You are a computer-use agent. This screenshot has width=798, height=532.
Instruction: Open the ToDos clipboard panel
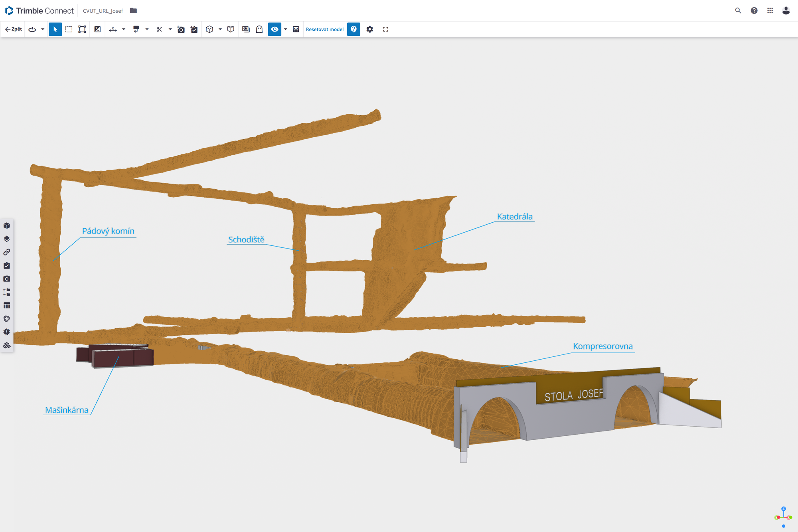(7, 265)
